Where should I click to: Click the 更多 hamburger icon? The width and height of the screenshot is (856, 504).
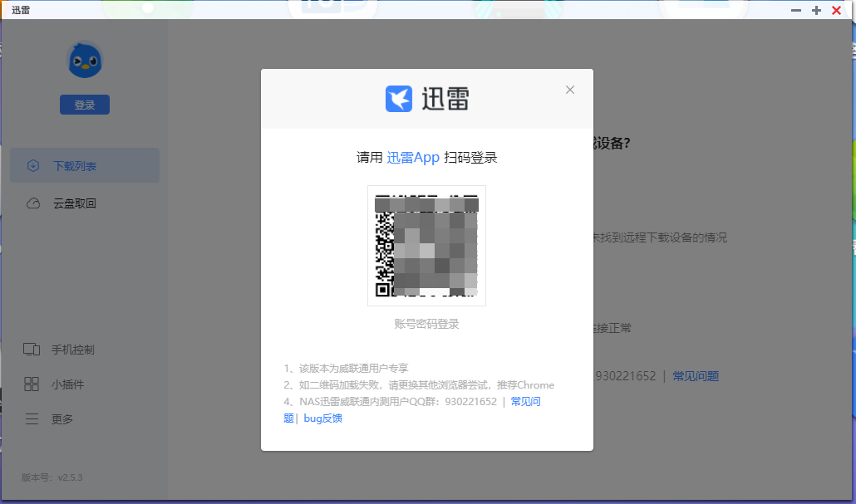[x=32, y=419]
